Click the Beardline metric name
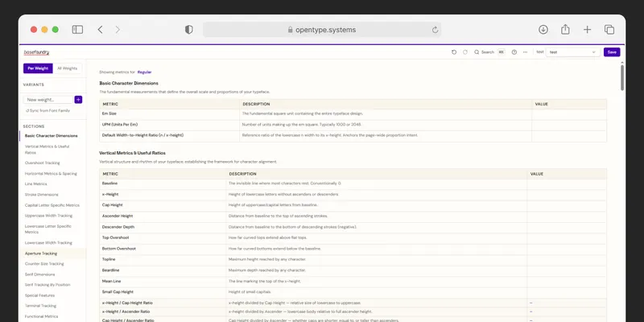This screenshot has height=322, width=644. pos(110,270)
